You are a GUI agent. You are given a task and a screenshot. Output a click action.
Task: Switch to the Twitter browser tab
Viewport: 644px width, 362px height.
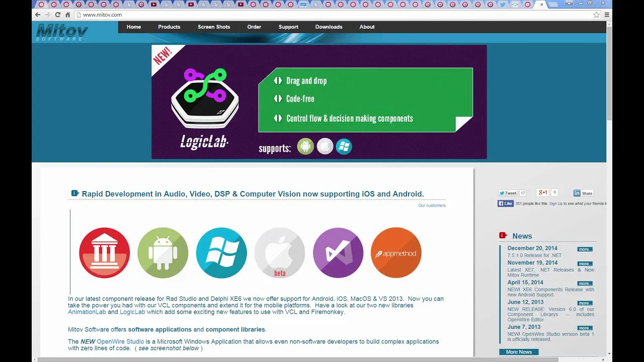pos(502,5)
